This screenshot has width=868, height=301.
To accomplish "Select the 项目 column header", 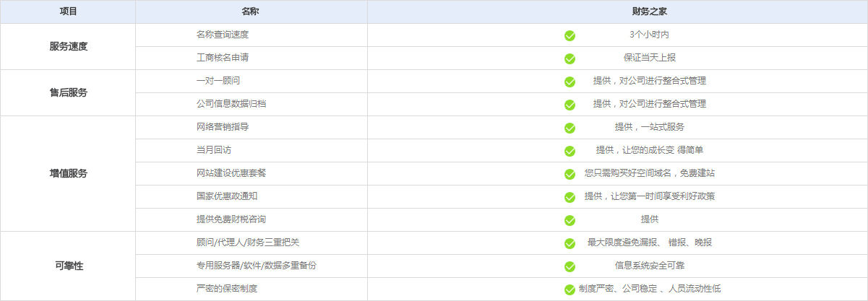I will point(68,12).
